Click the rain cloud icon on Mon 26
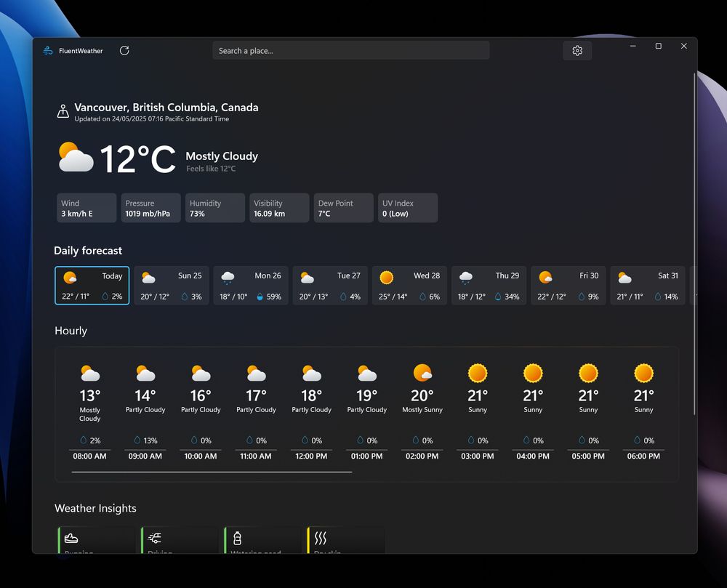 [228, 278]
